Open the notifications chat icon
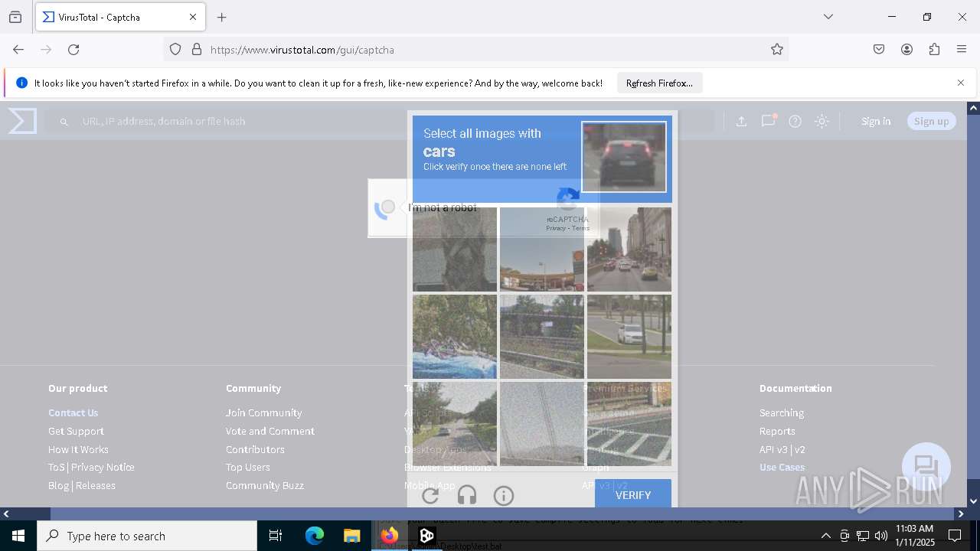The image size is (980, 551). [769, 121]
